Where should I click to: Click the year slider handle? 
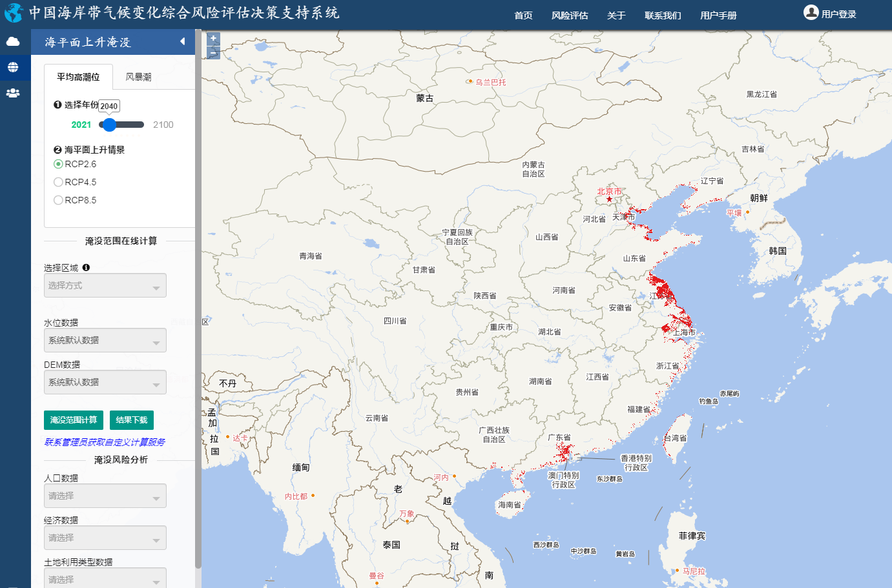click(109, 125)
